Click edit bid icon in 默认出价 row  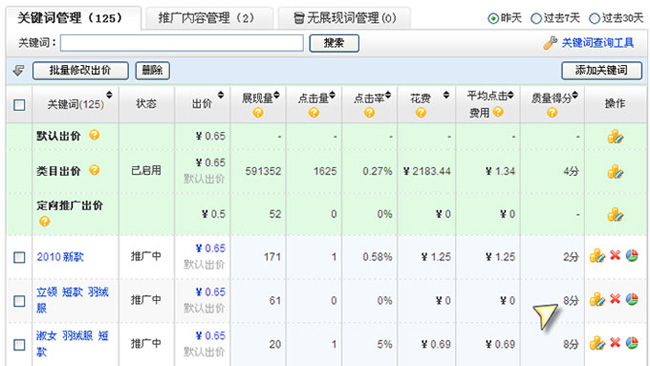[615, 136]
